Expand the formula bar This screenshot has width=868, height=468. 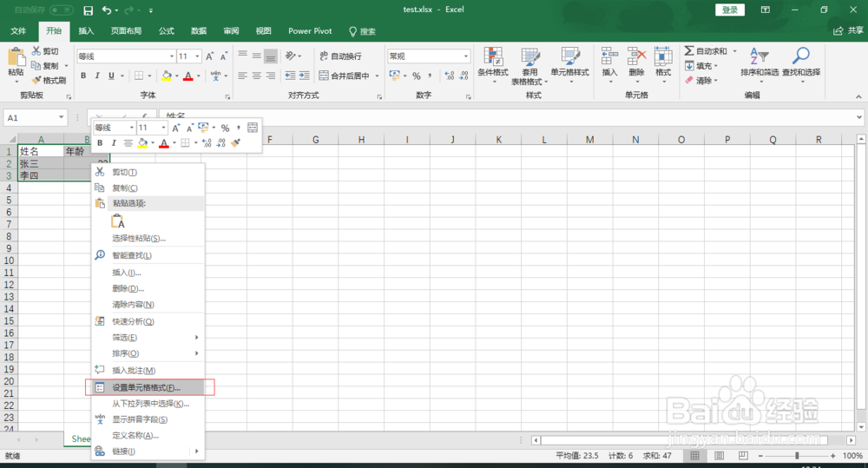coord(858,117)
